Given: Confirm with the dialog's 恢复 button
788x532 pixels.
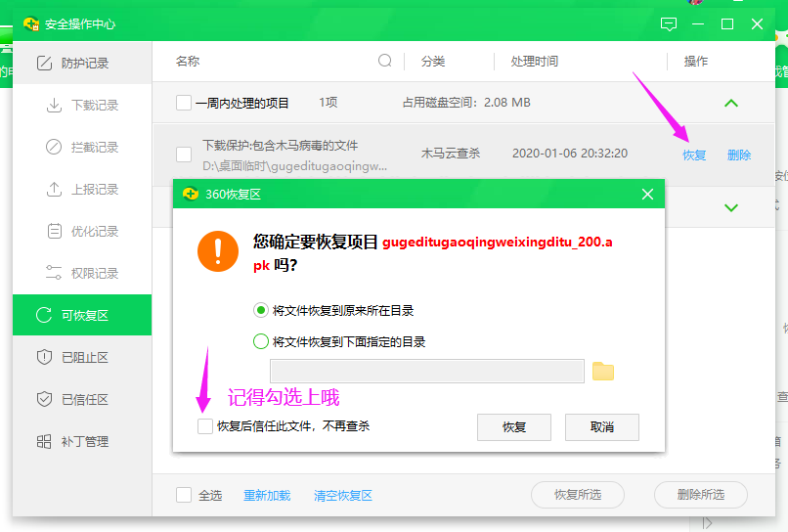Looking at the screenshot, I should pos(514,427).
